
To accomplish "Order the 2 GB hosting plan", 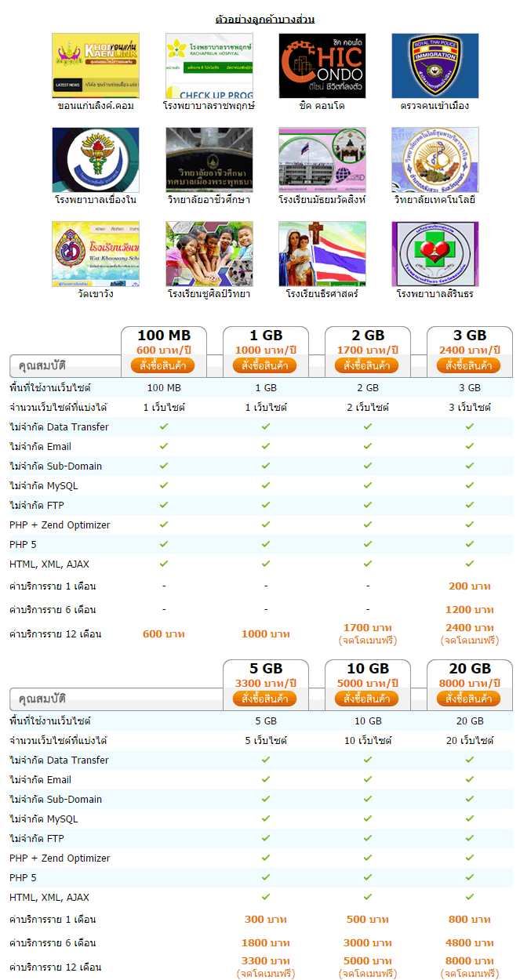I will coord(366,365).
